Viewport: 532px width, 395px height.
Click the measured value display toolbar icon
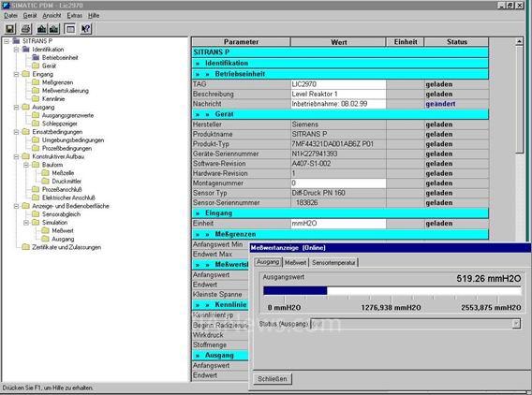(x=70, y=29)
